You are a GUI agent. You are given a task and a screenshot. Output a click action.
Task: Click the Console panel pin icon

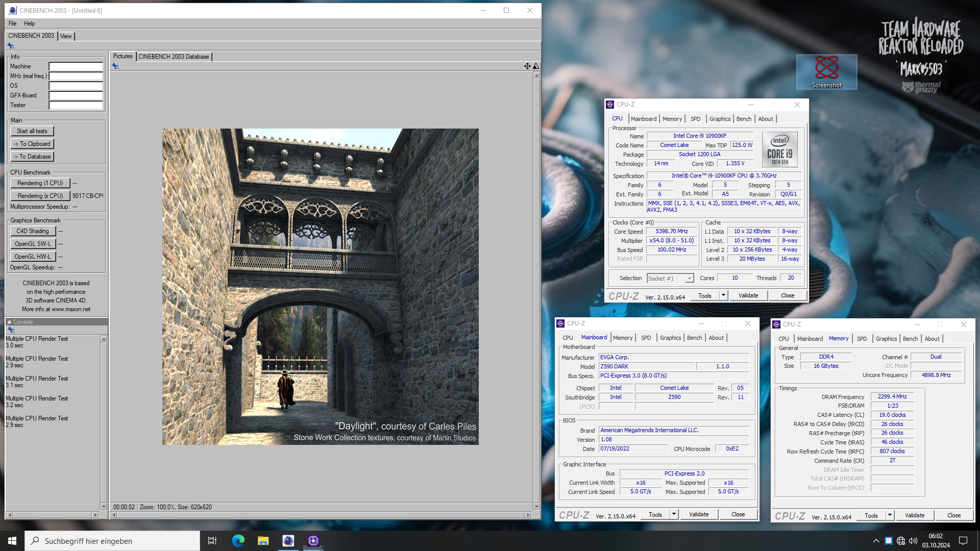click(11, 330)
